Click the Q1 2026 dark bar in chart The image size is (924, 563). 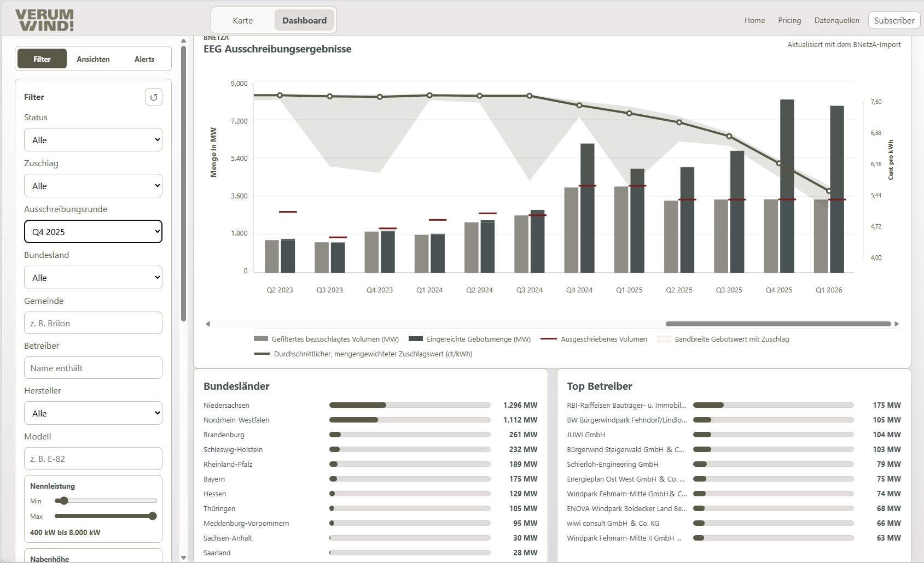(836, 189)
